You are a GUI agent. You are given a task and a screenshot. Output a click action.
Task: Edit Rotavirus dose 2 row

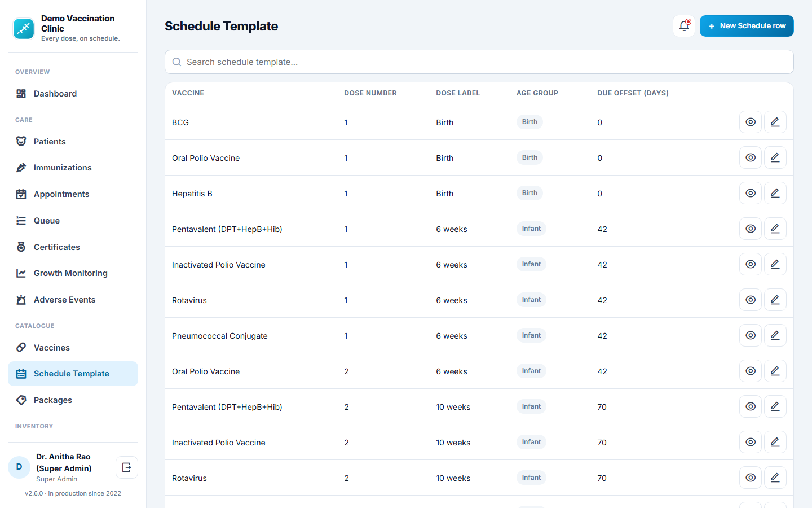(775, 478)
